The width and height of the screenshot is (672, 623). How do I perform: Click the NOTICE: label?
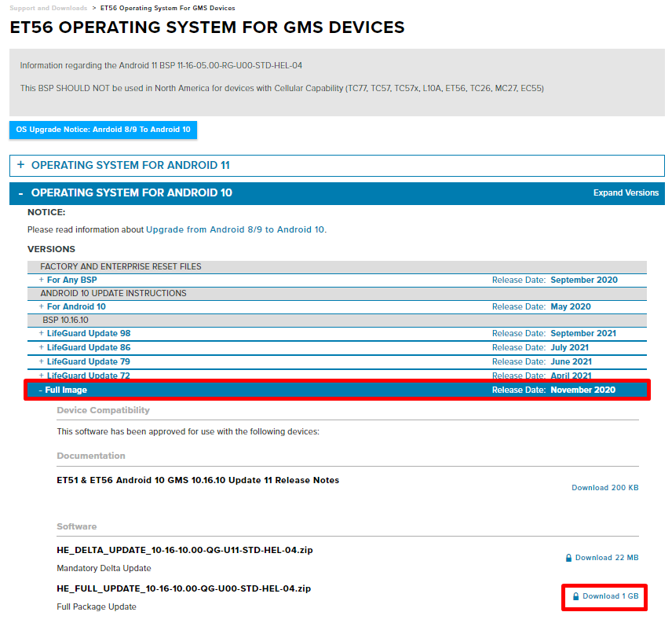point(46,213)
